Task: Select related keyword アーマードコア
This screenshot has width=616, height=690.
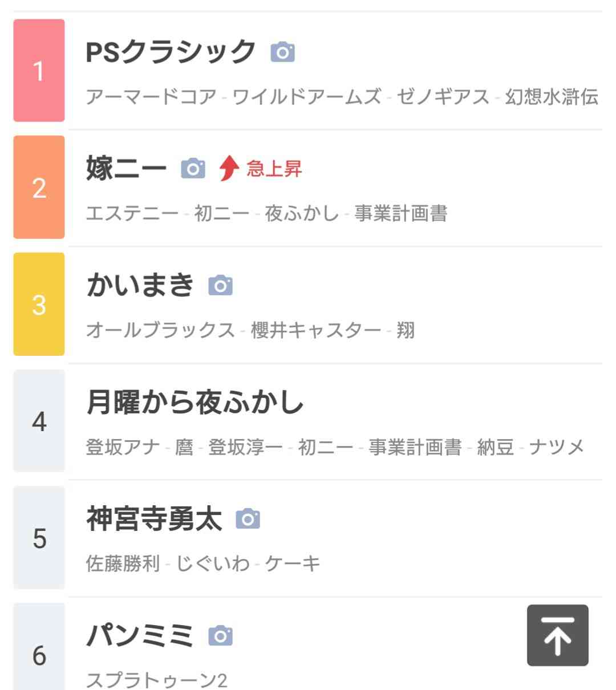Action: [x=151, y=96]
